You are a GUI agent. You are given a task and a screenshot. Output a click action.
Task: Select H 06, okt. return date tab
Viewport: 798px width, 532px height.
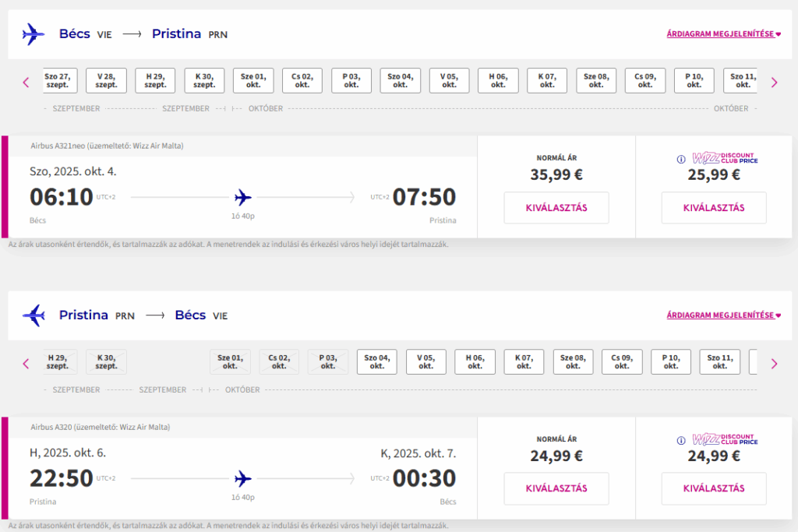[x=475, y=361]
